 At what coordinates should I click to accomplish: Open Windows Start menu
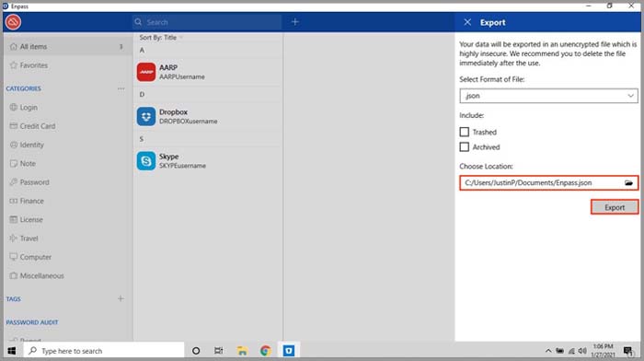pos(12,351)
